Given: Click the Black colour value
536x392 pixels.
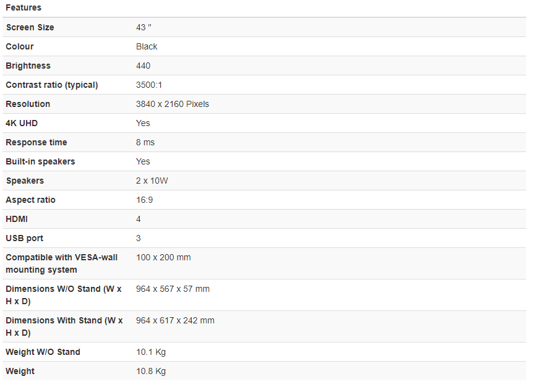Looking at the screenshot, I should [147, 46].
